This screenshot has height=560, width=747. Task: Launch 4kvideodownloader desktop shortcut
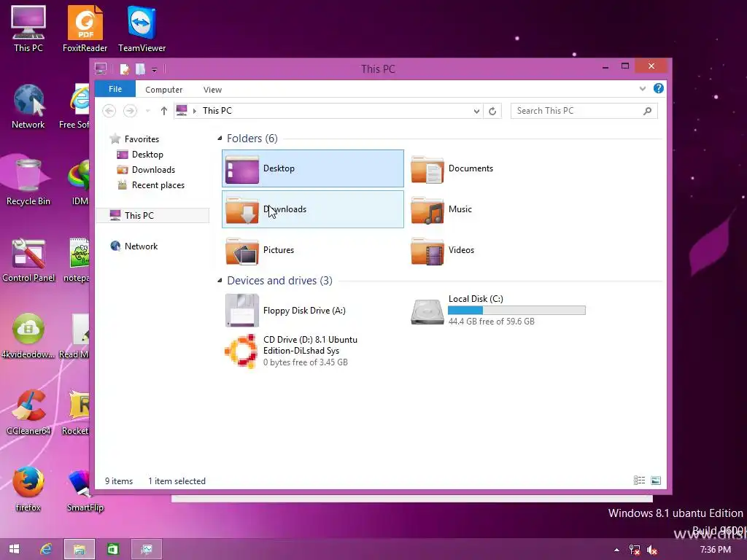click(x=28, y=335)
